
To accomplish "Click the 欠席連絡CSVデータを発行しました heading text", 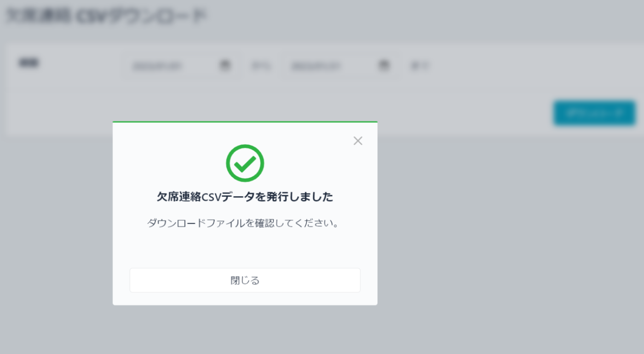I will 245,196.
